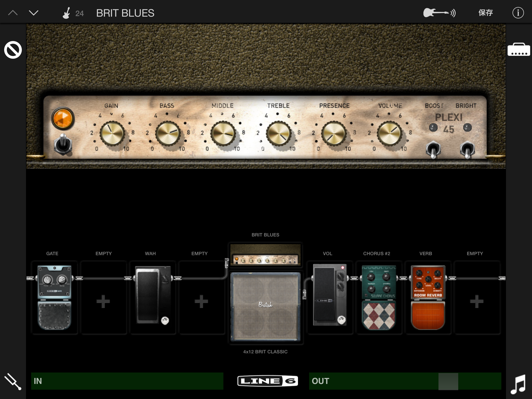Open the info button

518,13
